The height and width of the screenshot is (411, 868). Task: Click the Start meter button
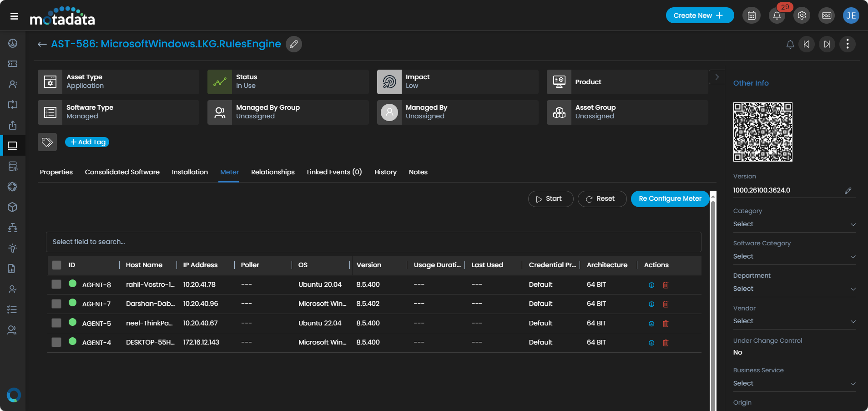pos(550,199)
